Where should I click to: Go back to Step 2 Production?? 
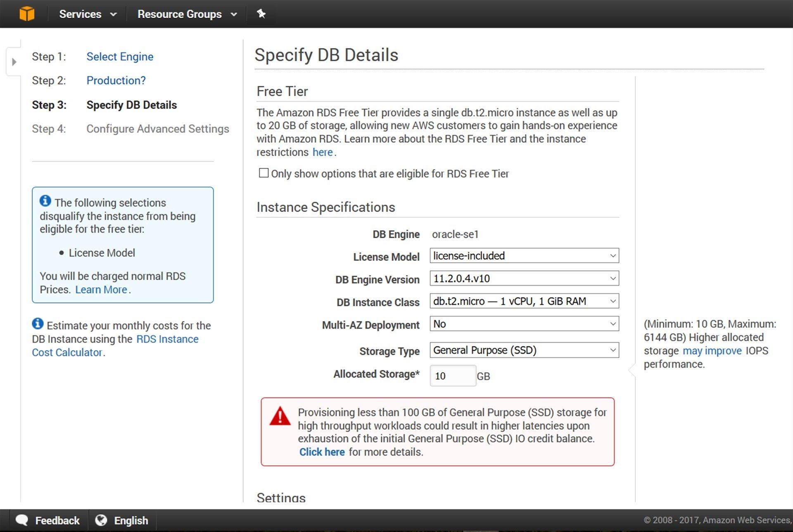click(x=116, y=80)
